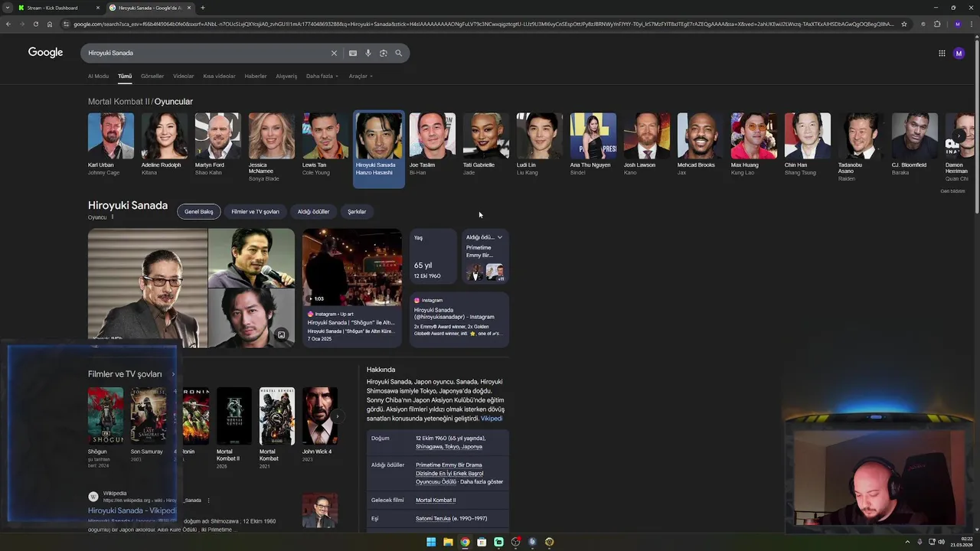
Task: Open File Explorer from the taskbar
Action: tap(448, 542)
